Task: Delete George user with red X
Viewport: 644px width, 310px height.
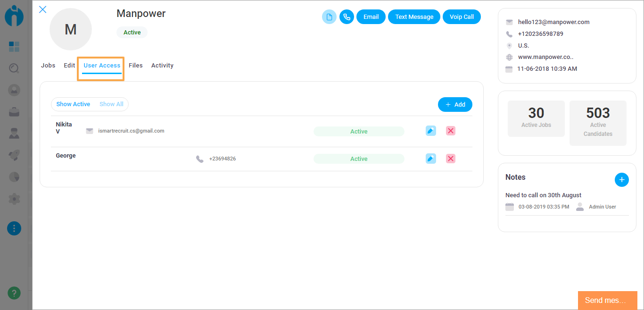Action: point(451,159)
